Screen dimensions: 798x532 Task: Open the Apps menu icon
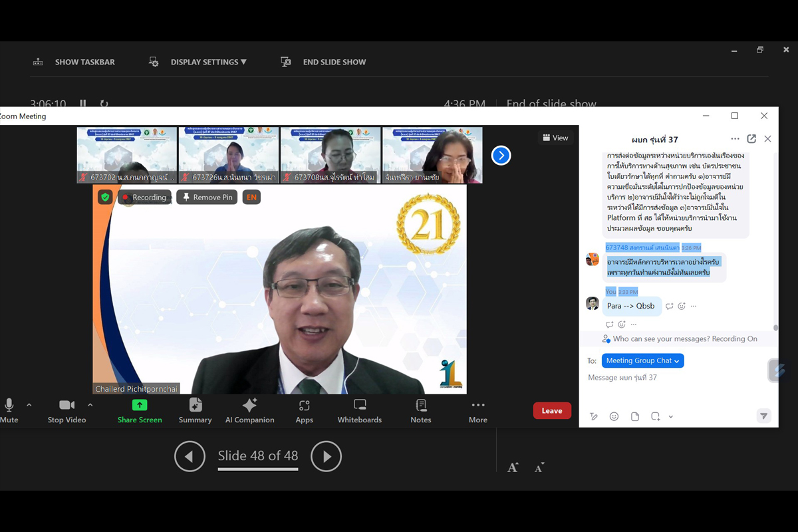[305, 405]
